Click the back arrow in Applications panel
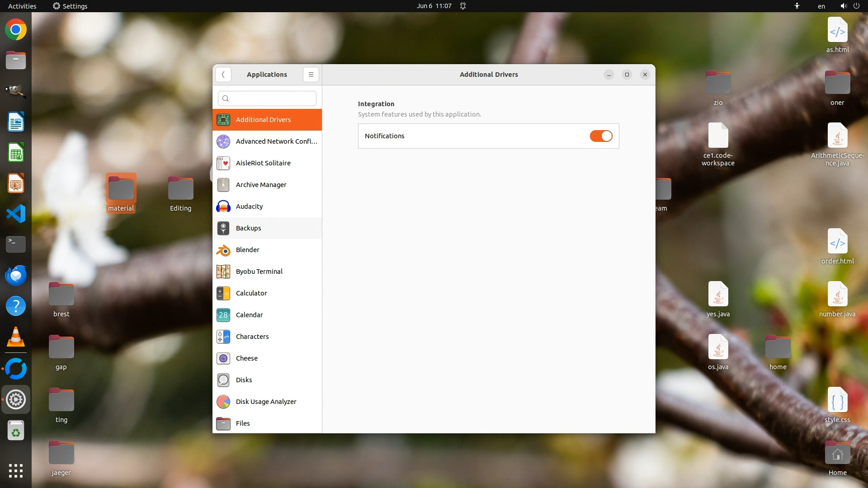The height and width of the screenshot is (488, 868). coord(223,75)
